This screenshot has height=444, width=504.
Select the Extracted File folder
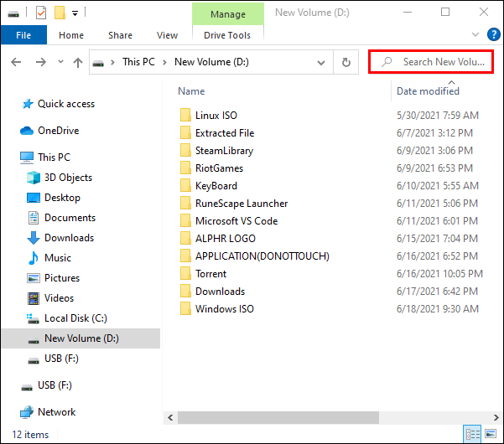click(225, 133)
